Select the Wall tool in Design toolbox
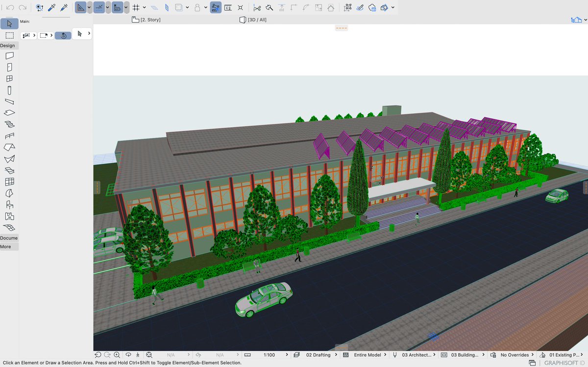The height and width of the screenshot is (367, 588). point(9,56)
